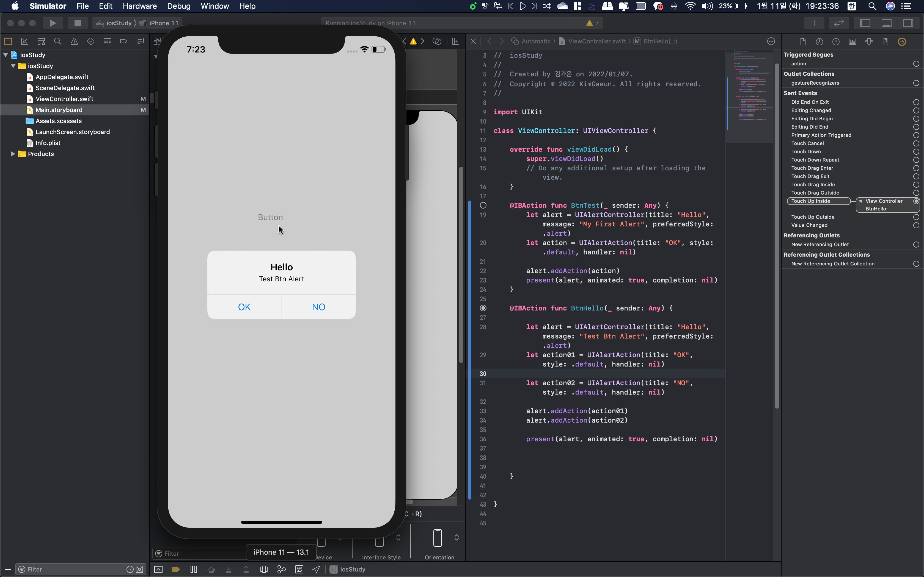Expand the Products folder
The image size is (924, 577).
click(13, 154)
